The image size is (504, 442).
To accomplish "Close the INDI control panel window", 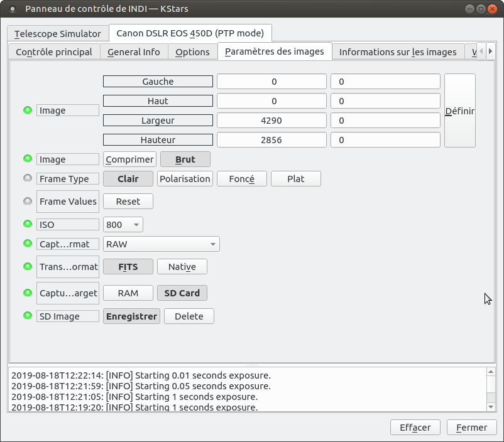I will tap(492, 9).
